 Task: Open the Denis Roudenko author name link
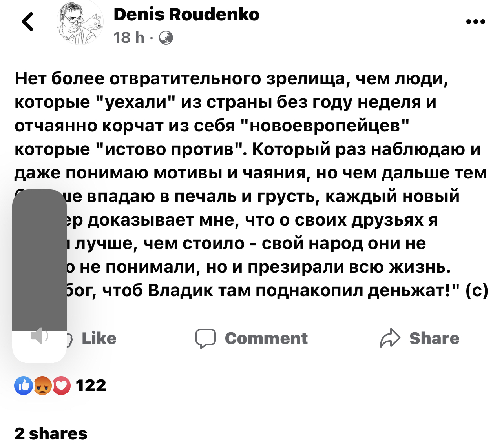coord(186,15)
